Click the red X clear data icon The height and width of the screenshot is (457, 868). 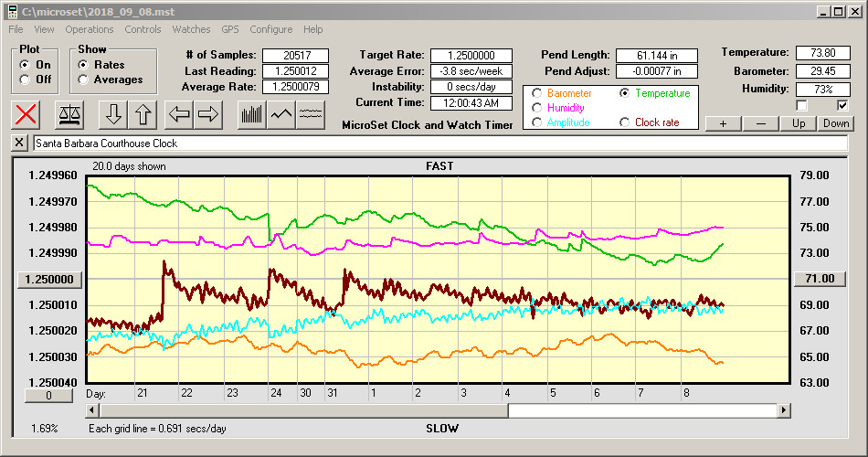(26, 114)
